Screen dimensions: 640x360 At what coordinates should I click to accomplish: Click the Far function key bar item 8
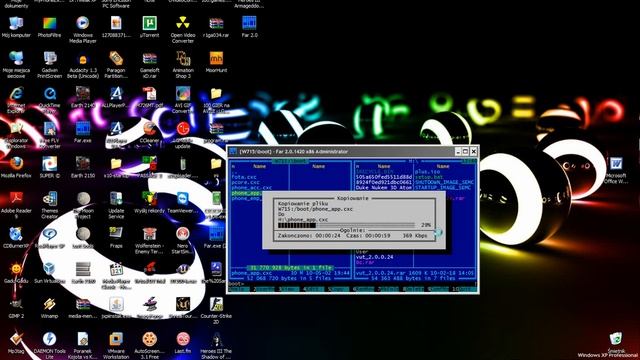pos(413,289)
